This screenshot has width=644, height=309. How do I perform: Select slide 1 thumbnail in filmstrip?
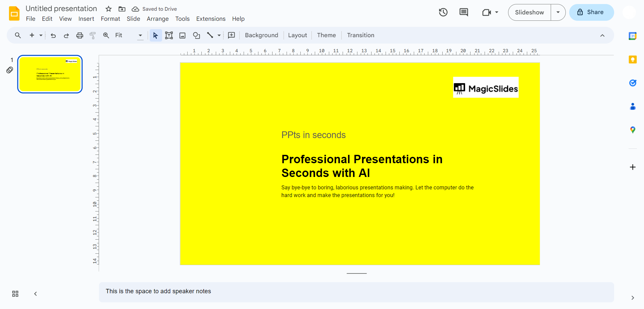[x=50, y=74]
